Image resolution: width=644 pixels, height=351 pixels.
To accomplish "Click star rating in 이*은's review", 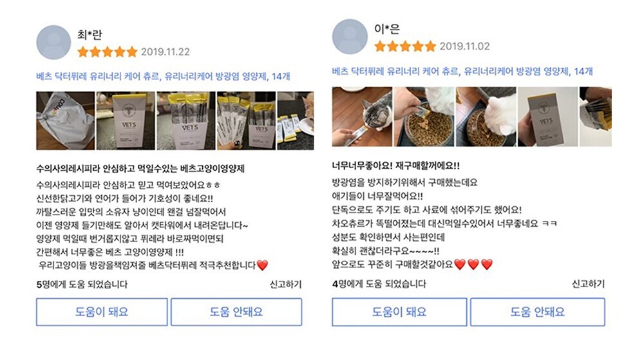I will (405, 46).
